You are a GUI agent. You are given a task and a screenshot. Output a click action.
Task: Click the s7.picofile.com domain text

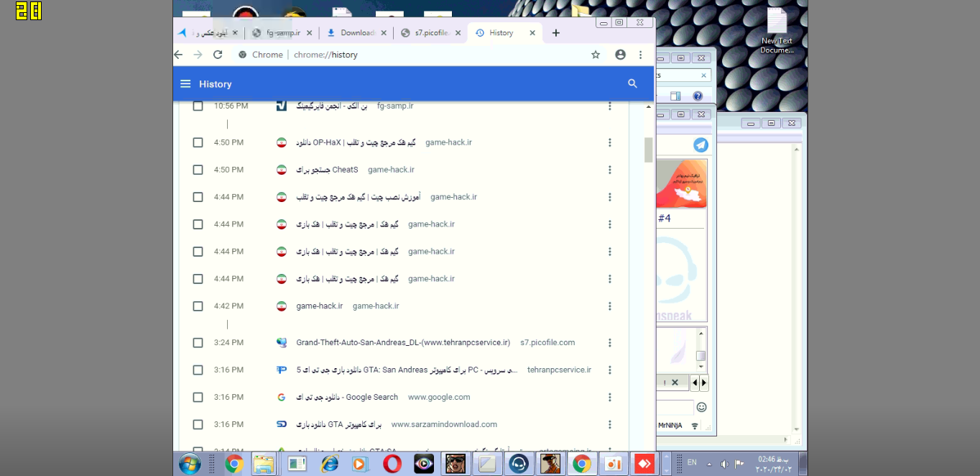[x=547, y=343]
